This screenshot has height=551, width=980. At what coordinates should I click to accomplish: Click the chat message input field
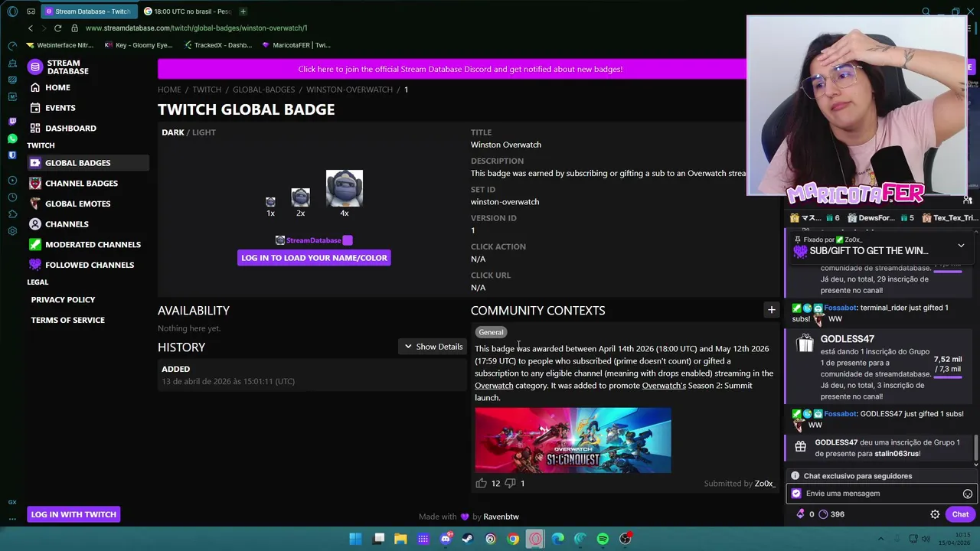pyautogui.click(x=880, y=494)
